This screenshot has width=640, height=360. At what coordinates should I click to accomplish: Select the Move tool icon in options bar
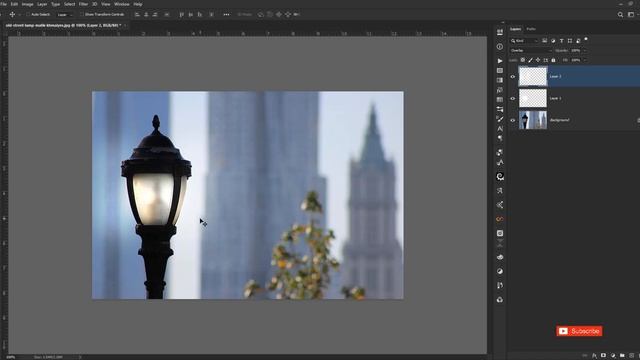(12, 14)
